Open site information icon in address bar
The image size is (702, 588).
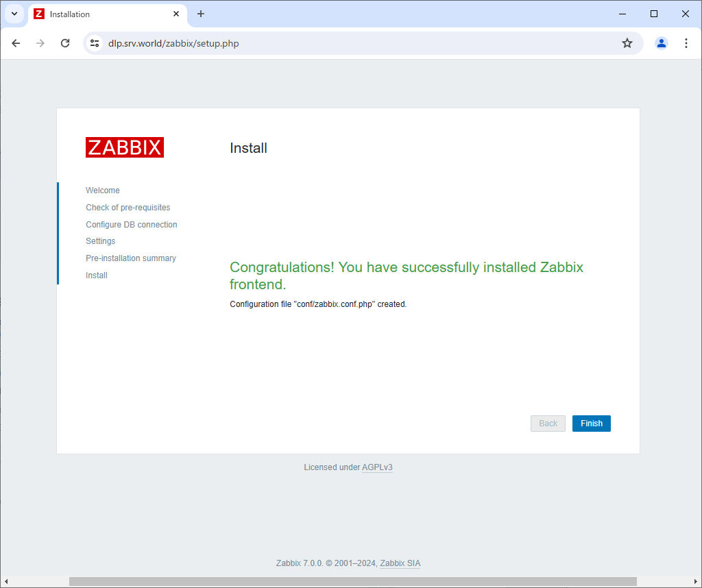pos(95,43)
